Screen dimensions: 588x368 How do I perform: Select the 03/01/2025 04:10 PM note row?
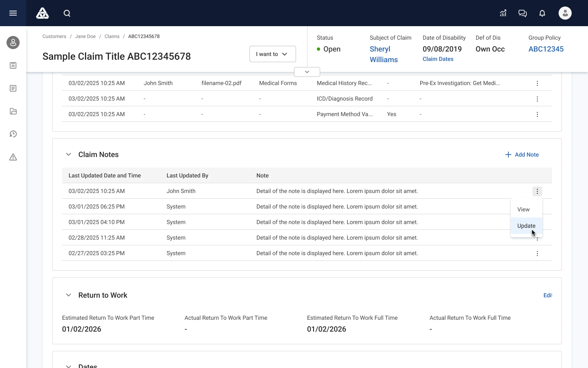pyautogui.click(x=307, y=222)
